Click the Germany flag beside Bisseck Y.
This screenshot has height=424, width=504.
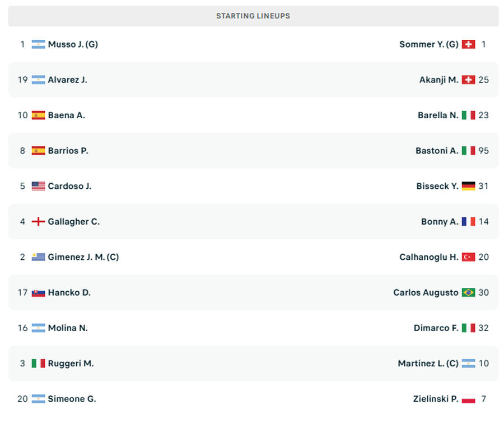pyautogui.click(x=468, y=186)
